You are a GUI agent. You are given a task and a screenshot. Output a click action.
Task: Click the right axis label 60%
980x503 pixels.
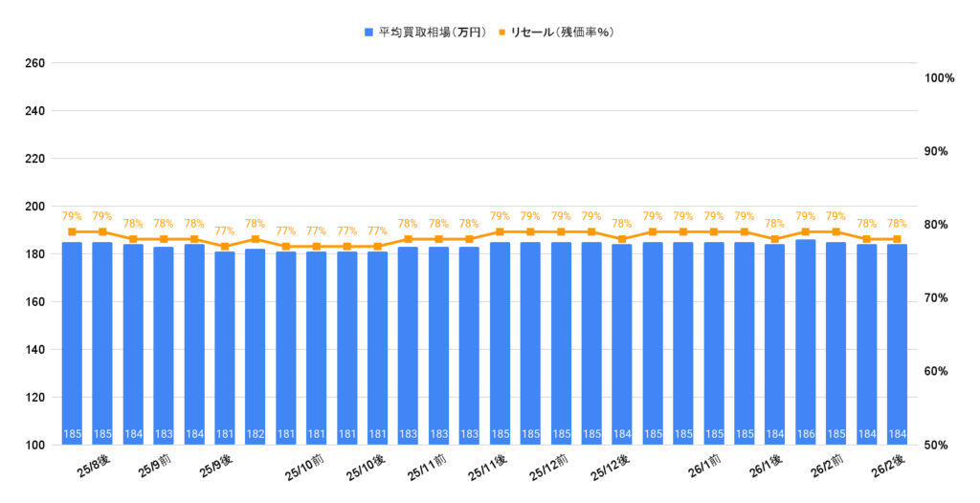pyautogui.click(x=936, y=371)
